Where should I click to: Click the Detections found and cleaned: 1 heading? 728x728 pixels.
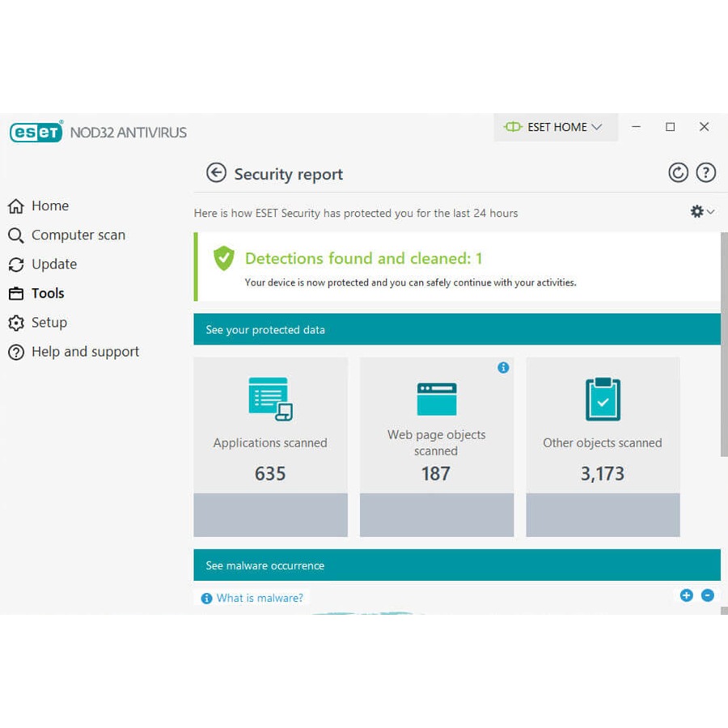[x=363, y=258]
